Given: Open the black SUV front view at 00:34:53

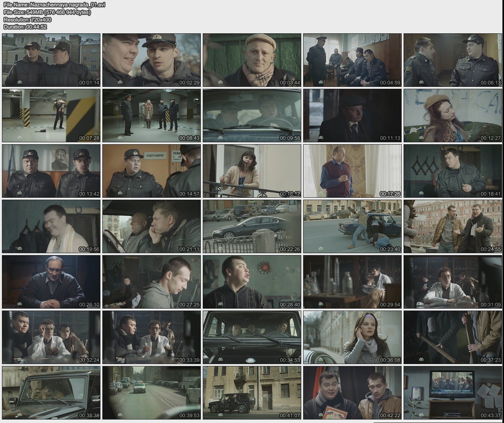Looking at the screenshot, I should (252, 337).
